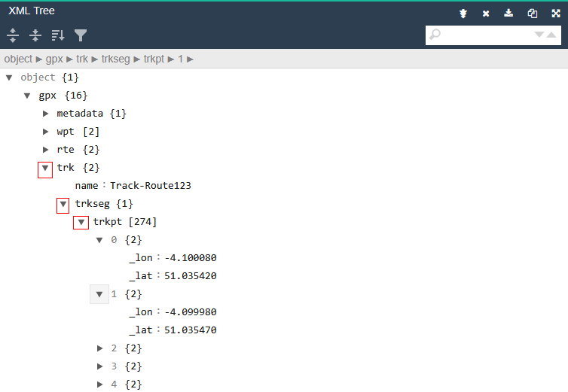Collapse the trk node
This screenshot has width=568, height=392.
pyautogui.click(x=45, y=168)
